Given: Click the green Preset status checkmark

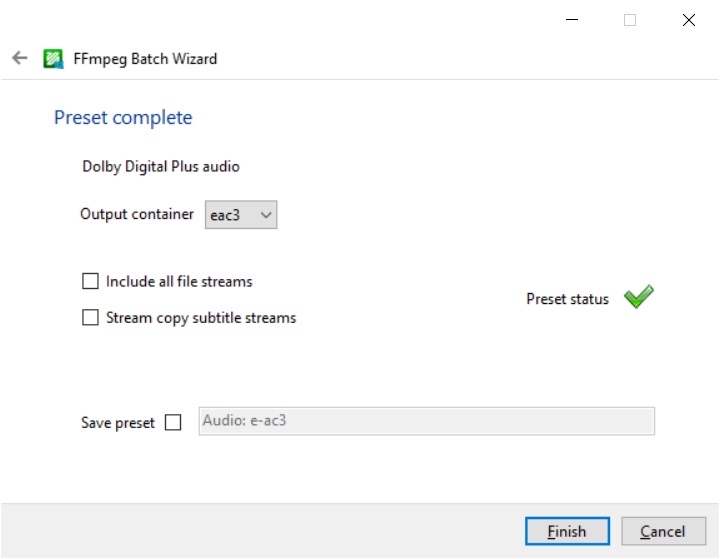Looking at the screenshot, I should coord(639,296).
